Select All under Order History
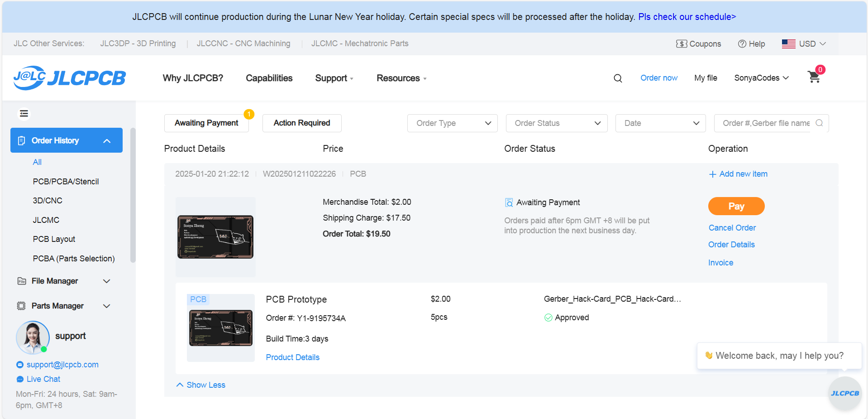 point(37,162)
